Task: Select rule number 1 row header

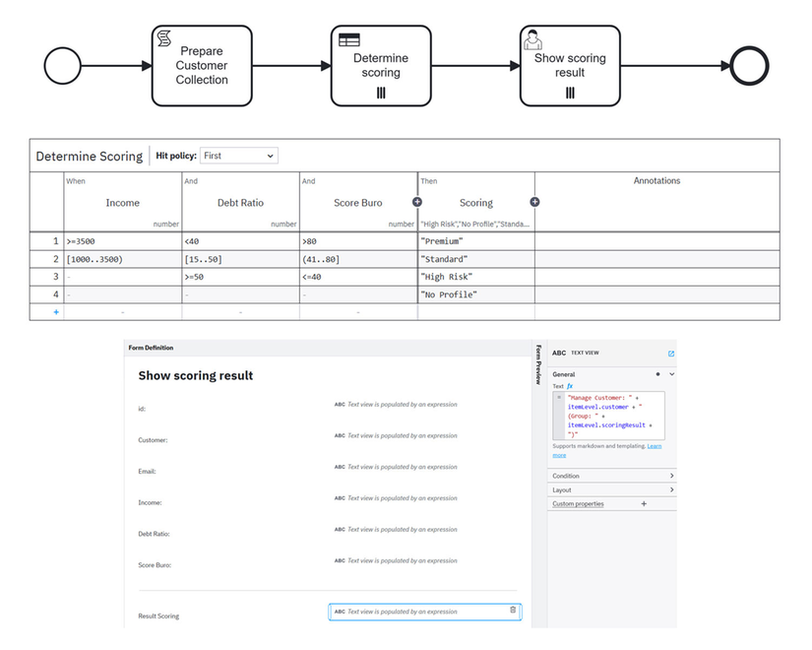Action: coord(46,241)
